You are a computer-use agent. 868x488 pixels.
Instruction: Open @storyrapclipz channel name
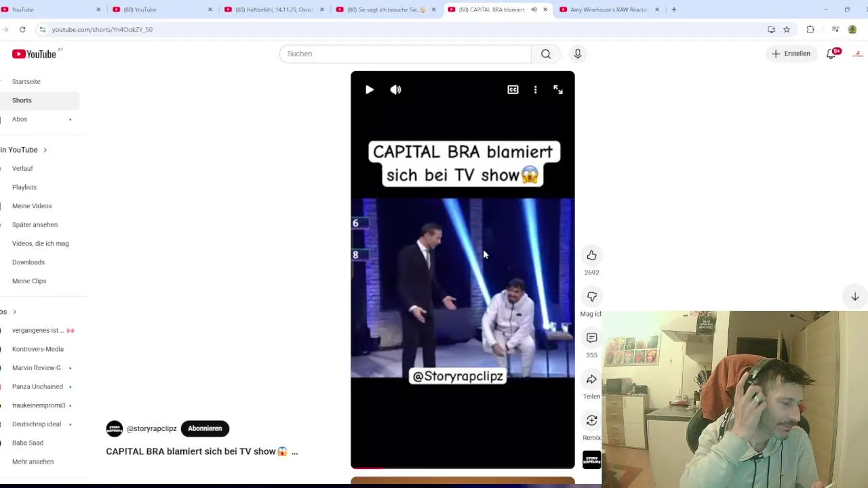click(152, 428)
